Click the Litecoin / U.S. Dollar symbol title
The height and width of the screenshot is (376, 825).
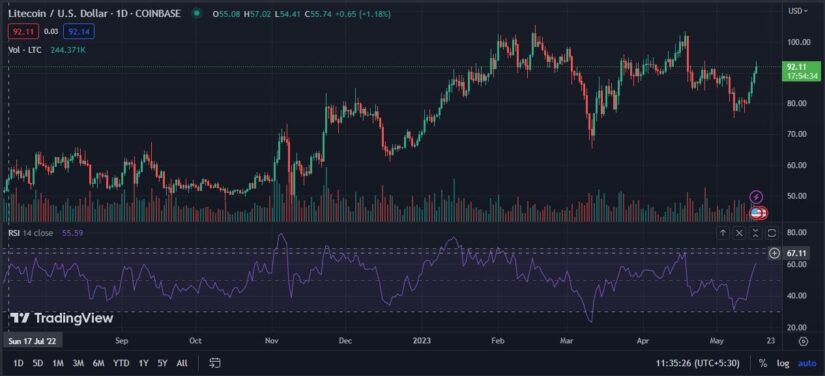pyautogui.click(x=94, y=14)
